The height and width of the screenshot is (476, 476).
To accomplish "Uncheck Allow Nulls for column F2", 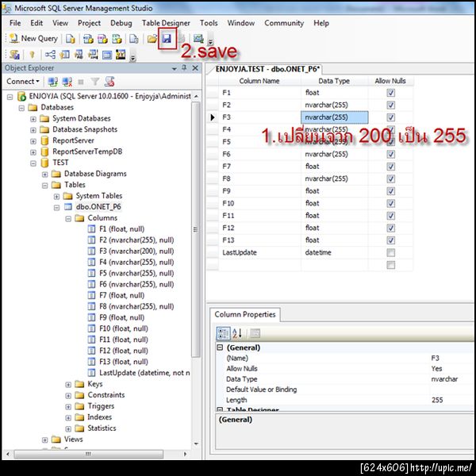I will (x=390, y=105).
